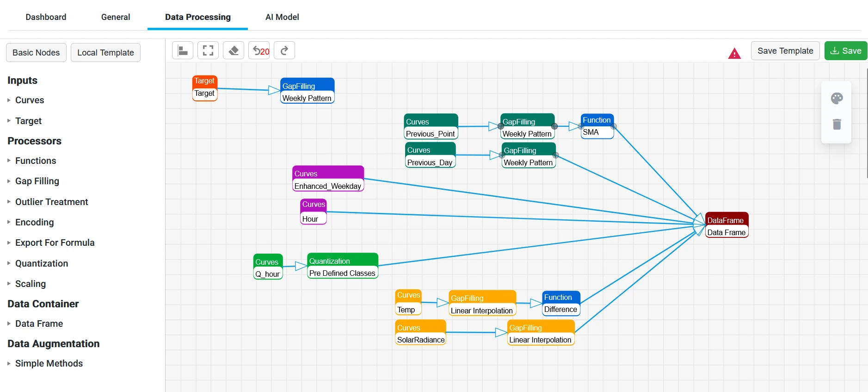Expand Curves under Inputs in the sidebar

click(30, 100)
